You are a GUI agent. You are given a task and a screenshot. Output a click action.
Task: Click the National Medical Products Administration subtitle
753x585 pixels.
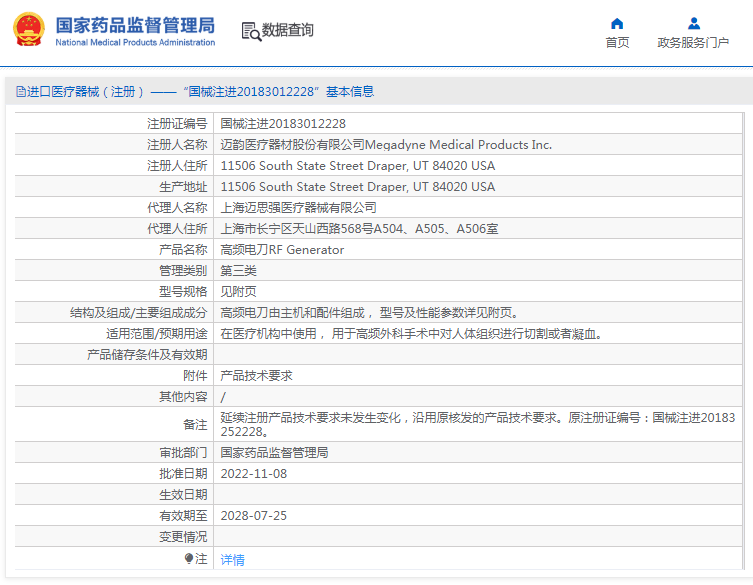(134, 43)
